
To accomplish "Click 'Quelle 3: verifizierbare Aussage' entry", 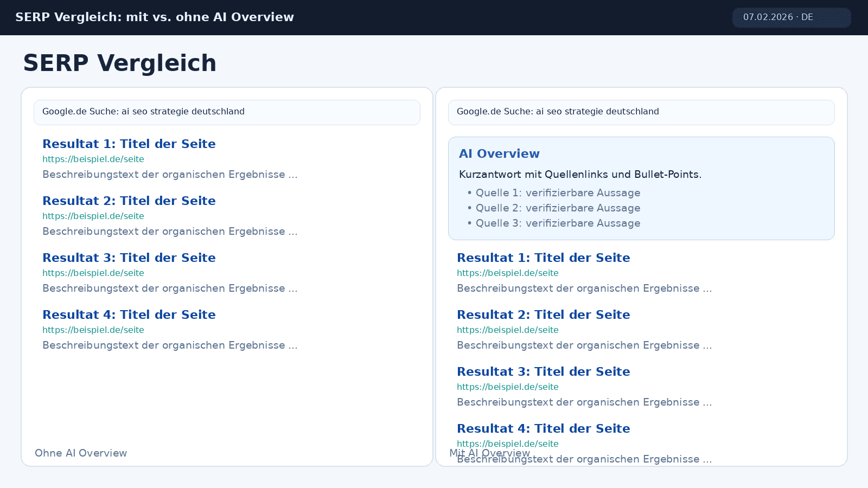I will [558, 223].
